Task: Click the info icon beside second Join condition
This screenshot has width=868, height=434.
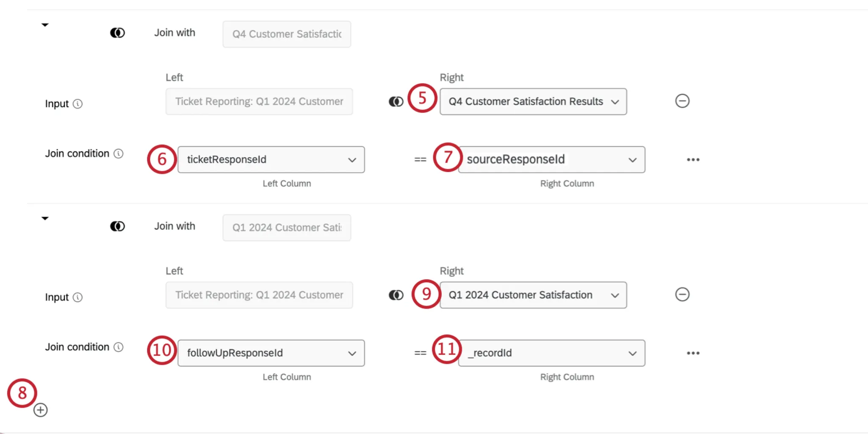Action: click(x=118, y=347)
